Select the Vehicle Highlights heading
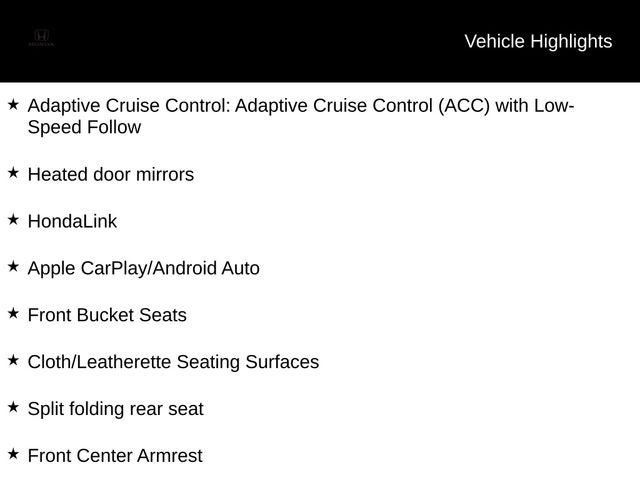The image size is (640, 480). tap(538, 42)
